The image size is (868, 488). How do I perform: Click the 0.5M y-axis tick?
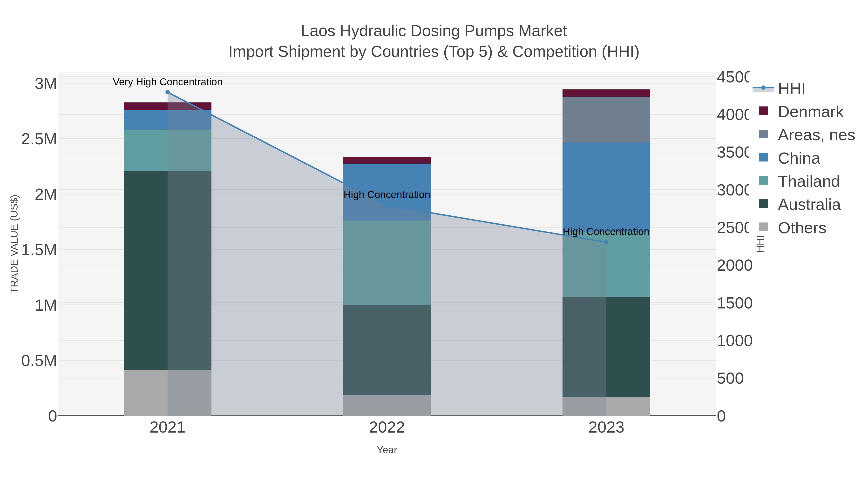point(39,361)
